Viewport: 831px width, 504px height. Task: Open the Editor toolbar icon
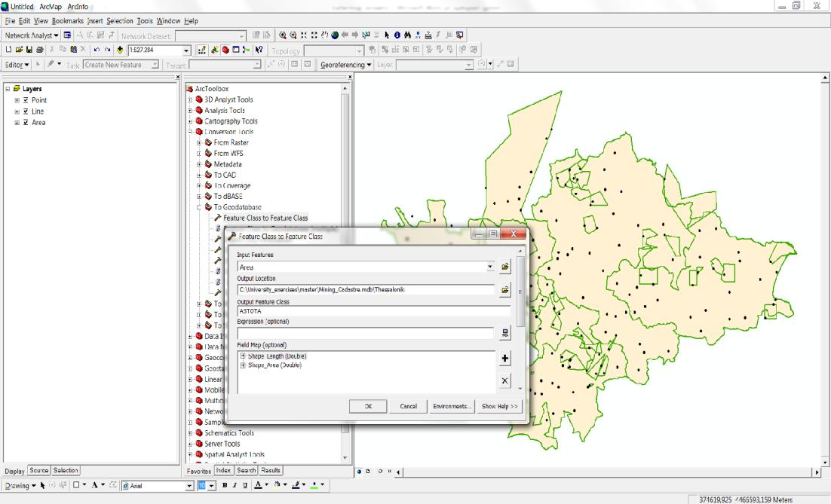coord(202,50)
